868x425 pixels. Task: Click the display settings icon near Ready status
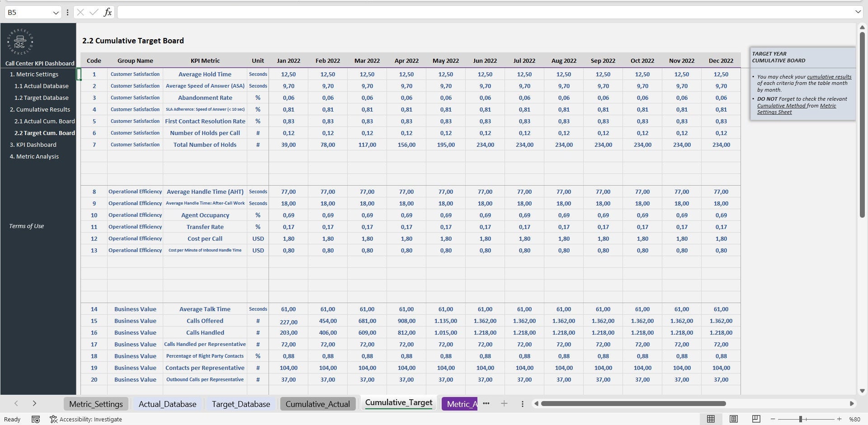click(x=36, y=419)
